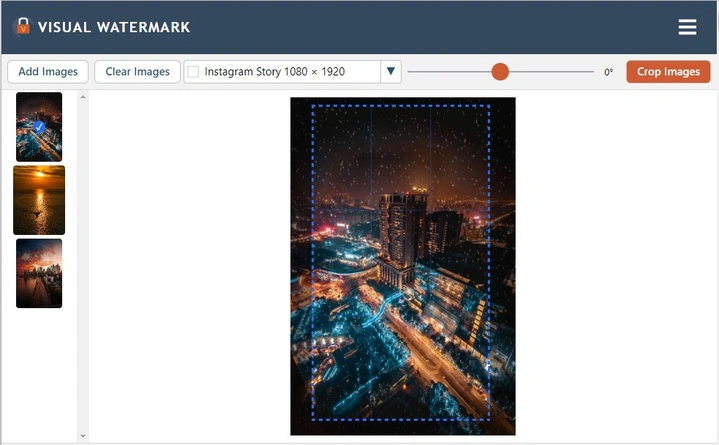This screenshot has height=445, width=719.
Task: Click the Clear Images button
Action: pyautogui.click(x=137, y=72)
